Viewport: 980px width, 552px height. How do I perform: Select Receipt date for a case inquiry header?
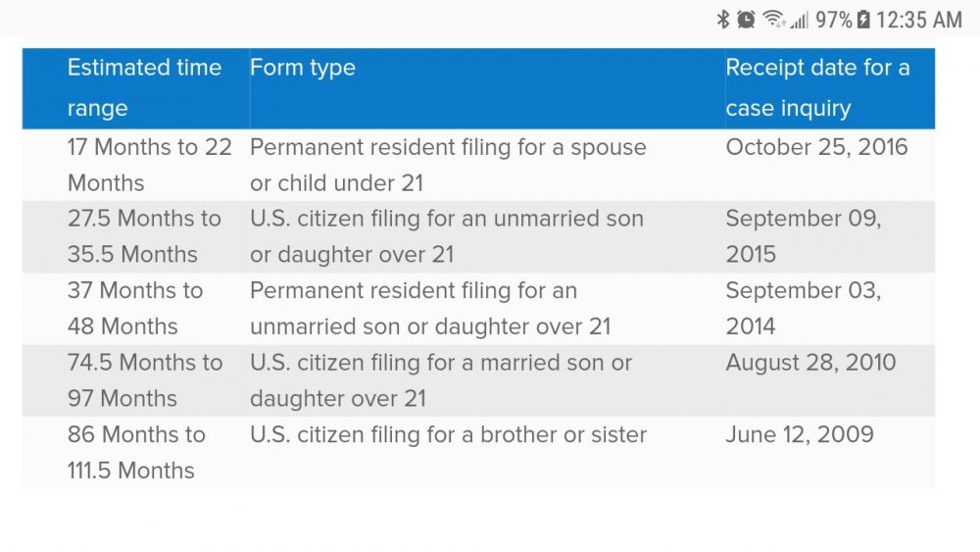pos(817,87)
